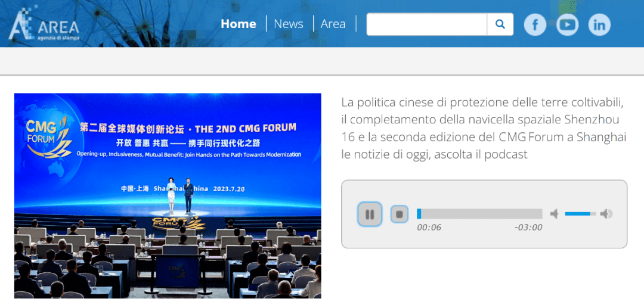Open the CMG Forum stage photo
Viewport: 644px width, 308px height.
coord(168,195)
